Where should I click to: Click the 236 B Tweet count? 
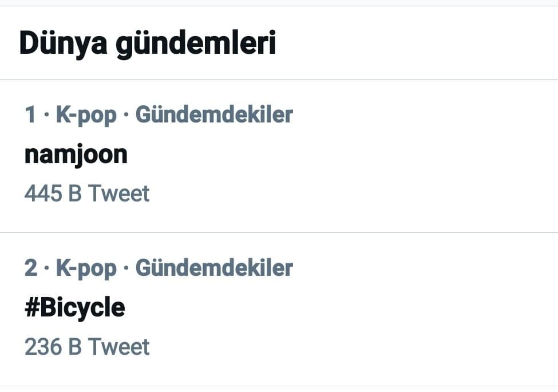[x=86, y=347]
